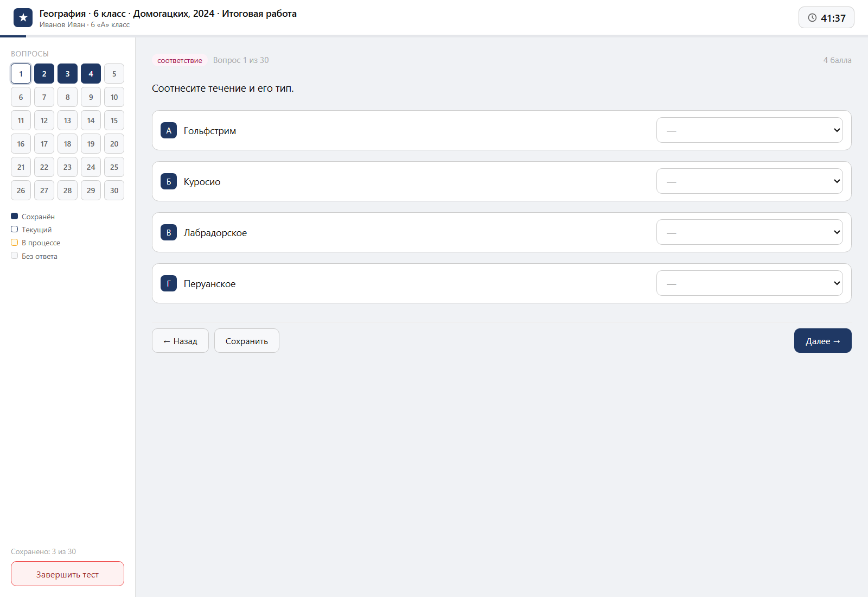Screen dimensions: 868x597
Task: Jump to question 20
Action: coord(114,144)
